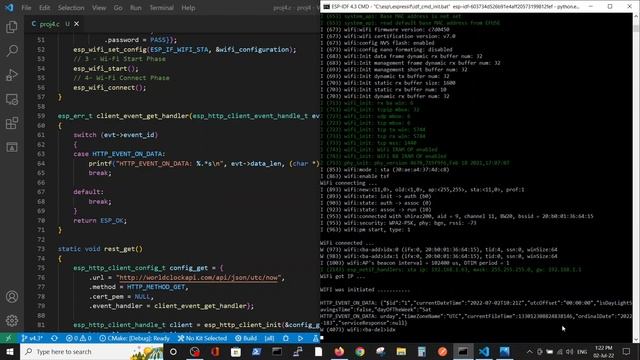
Task: Click the taskbar search box
Action: (x=91, y=351)
